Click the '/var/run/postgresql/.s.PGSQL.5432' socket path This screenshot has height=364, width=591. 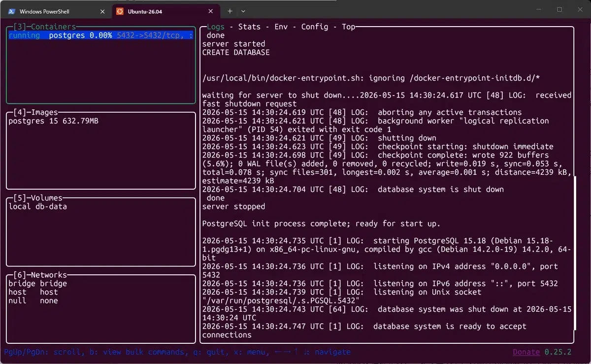click(281, 301)
